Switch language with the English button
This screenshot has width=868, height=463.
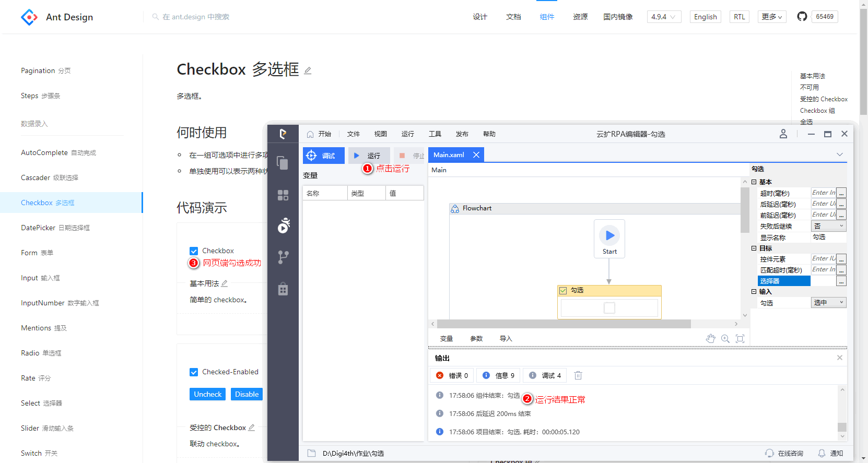point(705,17)
